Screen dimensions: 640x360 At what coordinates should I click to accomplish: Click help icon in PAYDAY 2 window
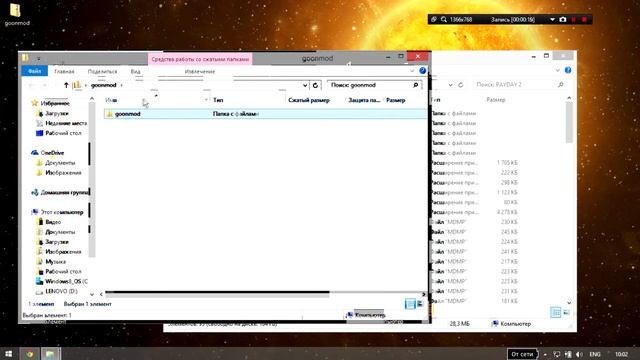(x=568, y=70)
